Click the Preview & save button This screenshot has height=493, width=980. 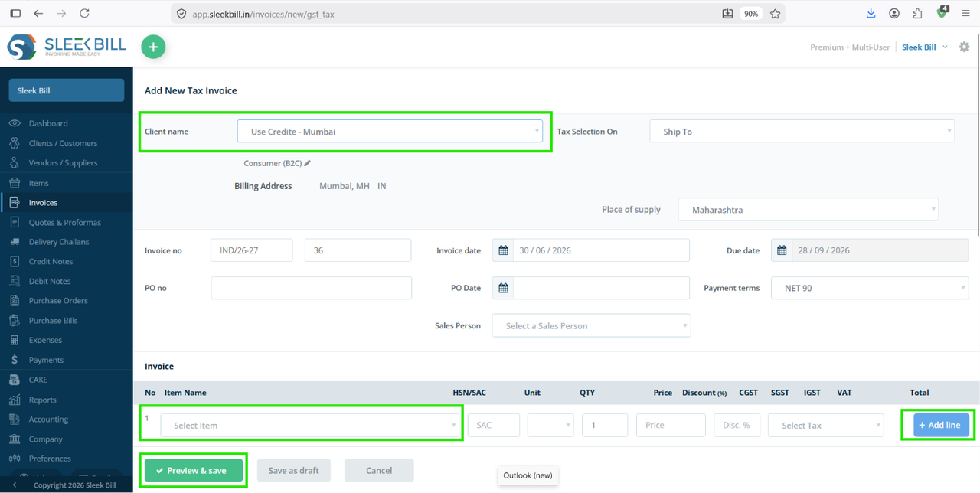(194, 471)
